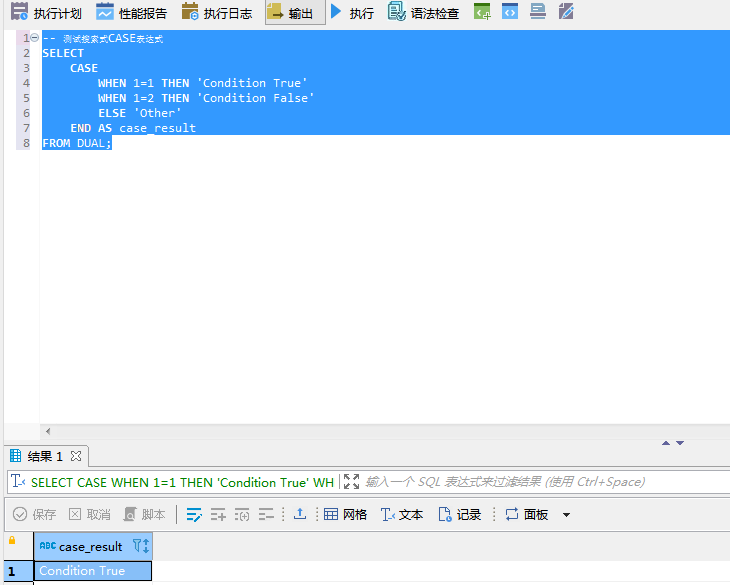730x585 pixels.
Task: Click the 执行计划 (execution plan) toolbar button
Action: [x=46, y=13]
